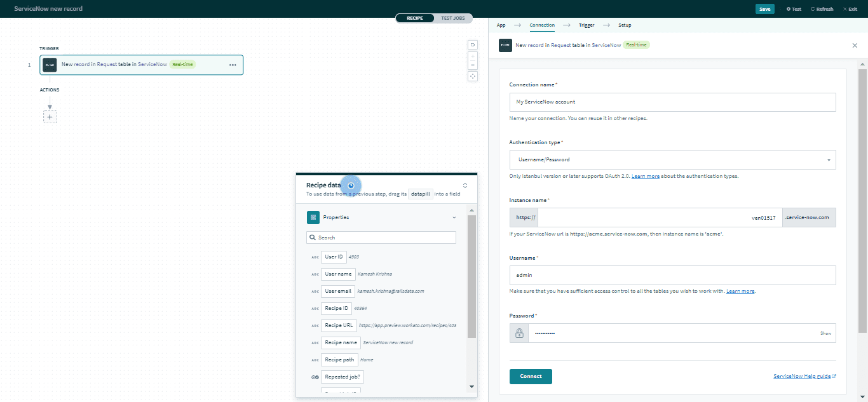
Task: Collapse the Properties section chevron
Action: point(454,217)
